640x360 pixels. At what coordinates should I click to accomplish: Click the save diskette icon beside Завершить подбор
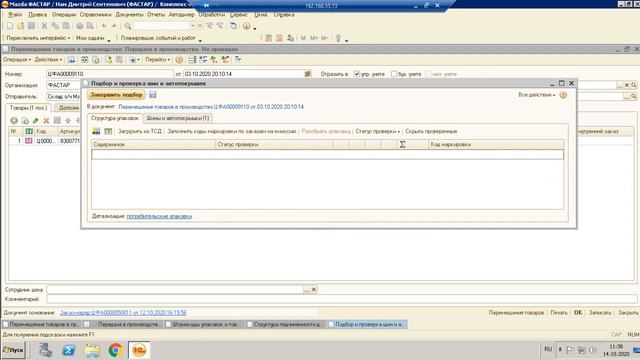pyautogui.click(x=153, y=95)
